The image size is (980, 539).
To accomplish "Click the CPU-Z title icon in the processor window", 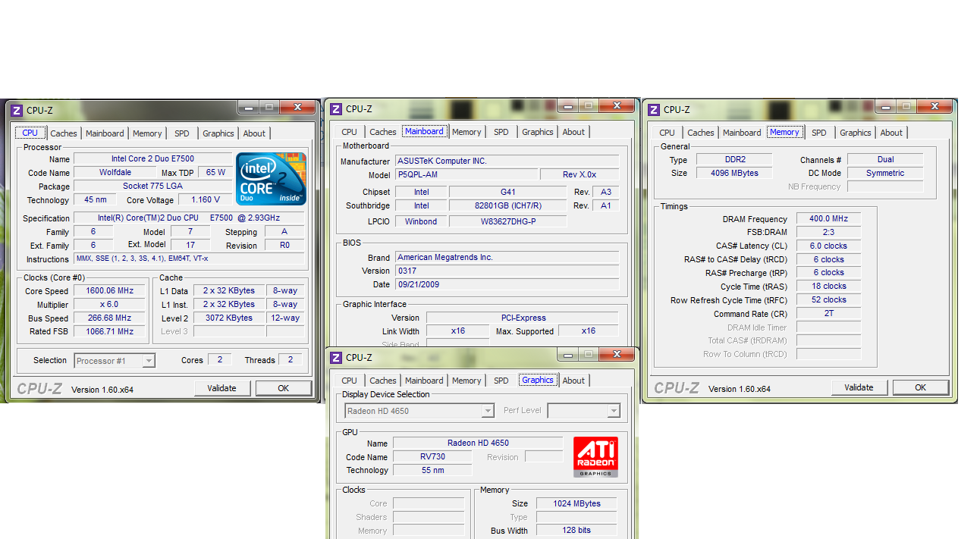I will point(17,111).
